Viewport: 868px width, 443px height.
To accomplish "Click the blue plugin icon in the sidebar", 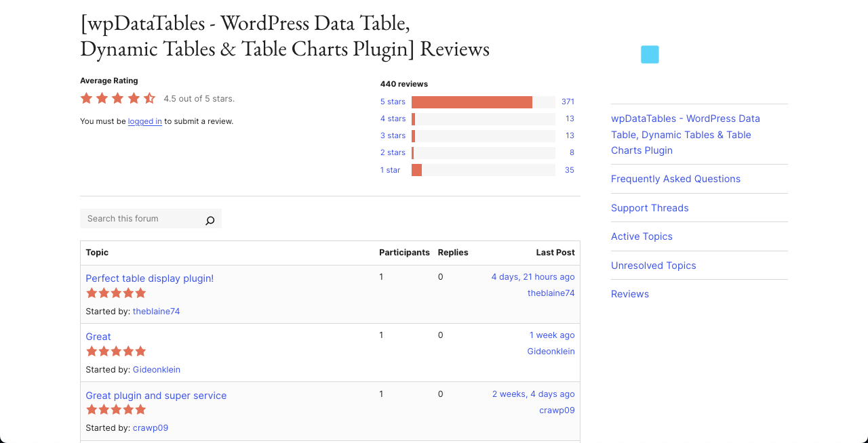I will [x=650, y=54].
